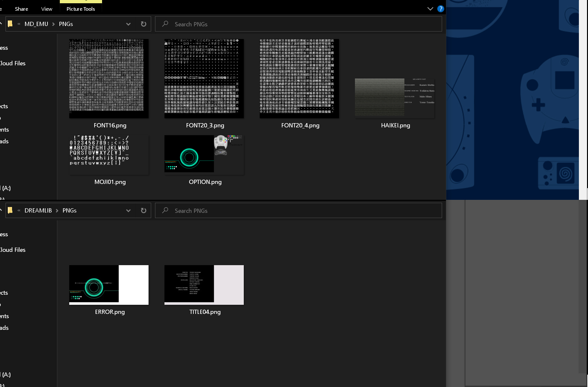The width and height of the screenshot is (588, 387).
Task: Open the blue Help icon
Action: tap(440, 9)
